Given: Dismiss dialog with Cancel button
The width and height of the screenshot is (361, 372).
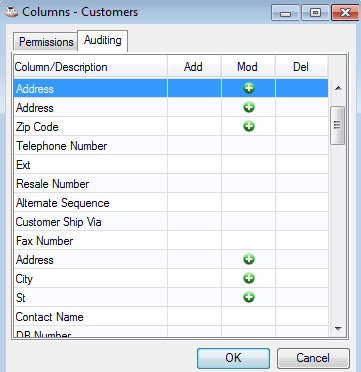Looking at the screenshot, I should point(313,358).
